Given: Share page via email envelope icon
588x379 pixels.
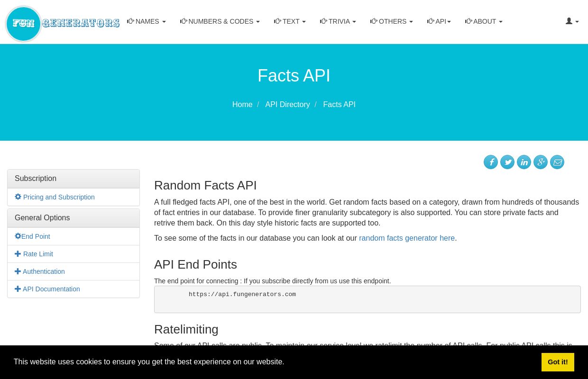Looking at the screenshot, I should (x=557, y=162).
